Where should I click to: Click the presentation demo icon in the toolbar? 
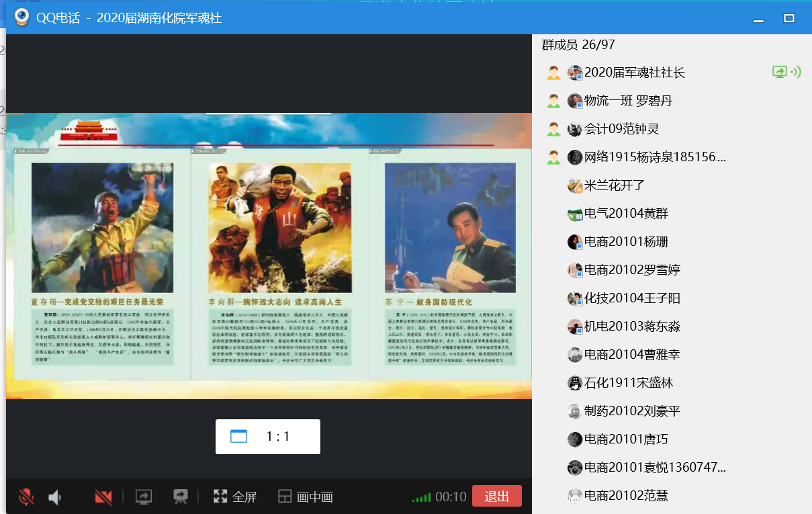coord(180,497)
